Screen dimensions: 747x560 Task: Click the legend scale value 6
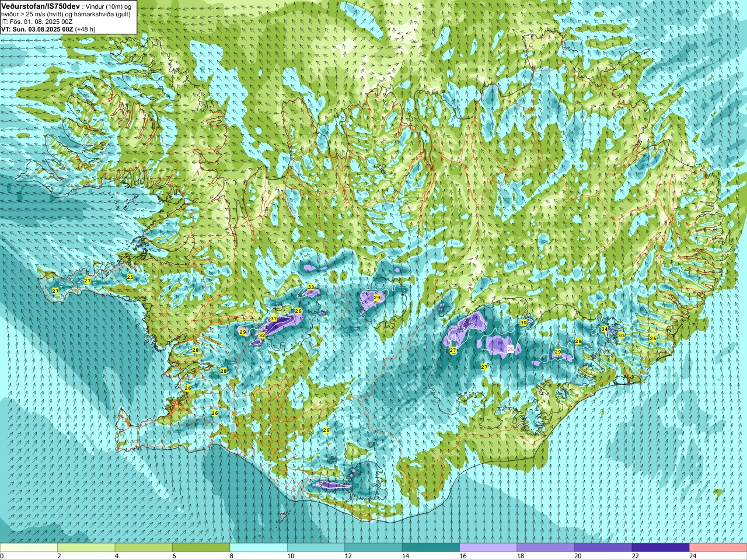174,556
